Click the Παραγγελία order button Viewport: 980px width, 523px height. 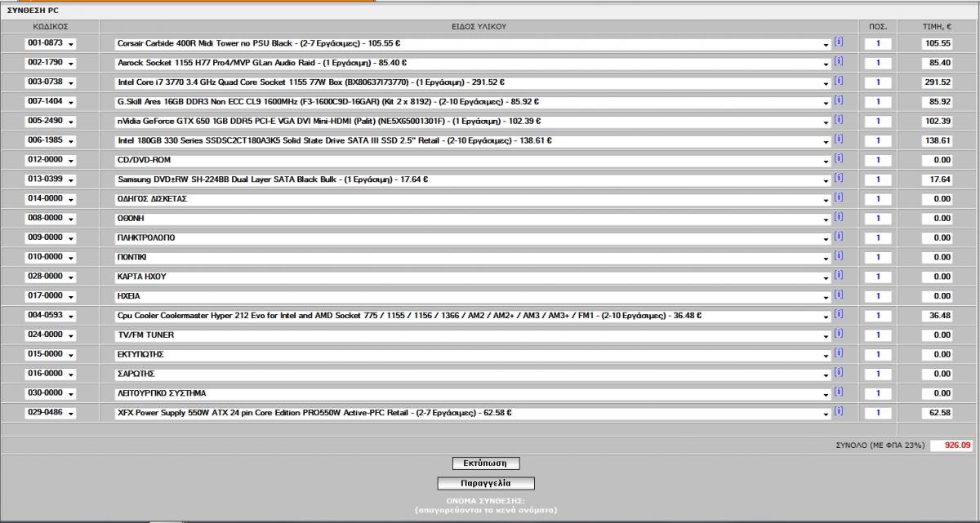486,483
